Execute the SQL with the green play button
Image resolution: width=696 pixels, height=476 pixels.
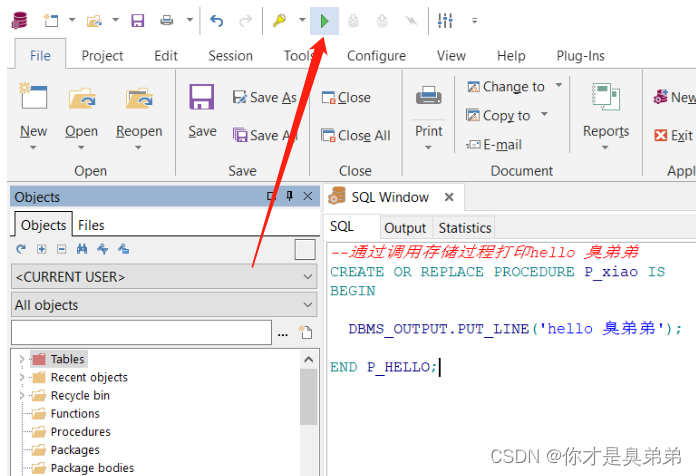point(324,21)
